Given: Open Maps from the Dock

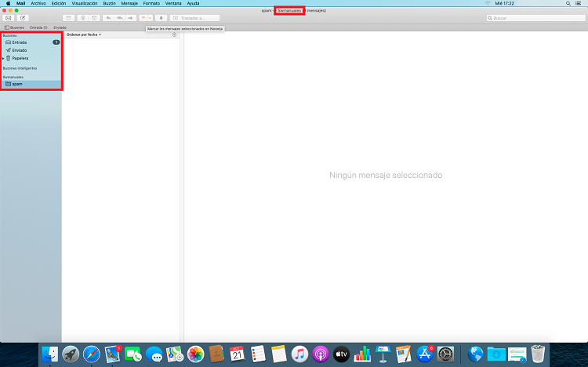Looking at the screenshot, I should (175, 354).
